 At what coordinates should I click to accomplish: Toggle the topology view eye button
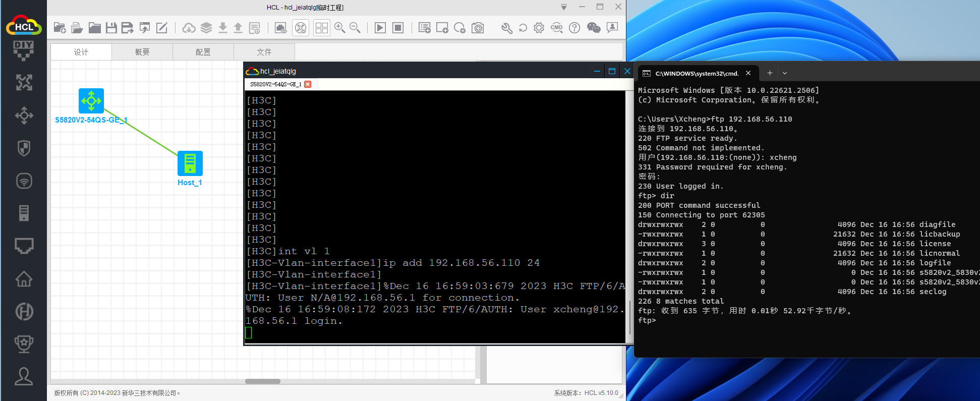(301, 28)
